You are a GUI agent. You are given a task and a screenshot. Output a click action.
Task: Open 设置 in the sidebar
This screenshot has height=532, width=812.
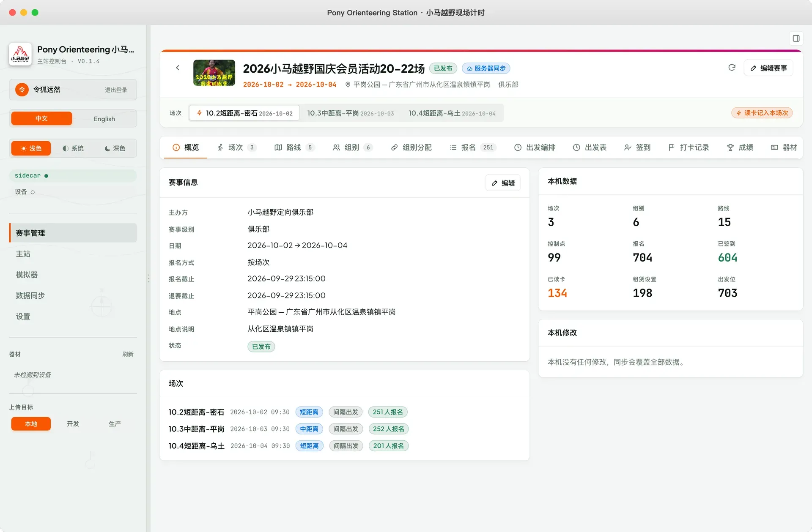pyautogui.click(x=73, y=316)
